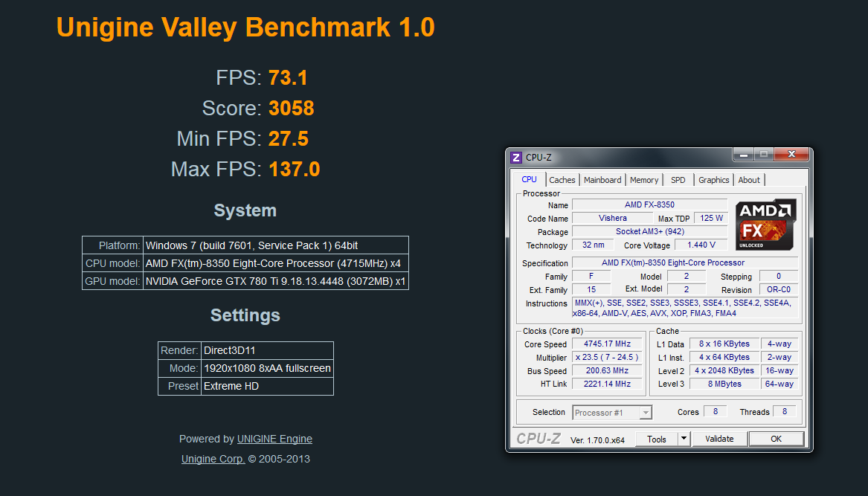868x496 pixels.
Task: Click the Name field AMD FX-8350
Action: pyautogui.click(x=649, y=204)
